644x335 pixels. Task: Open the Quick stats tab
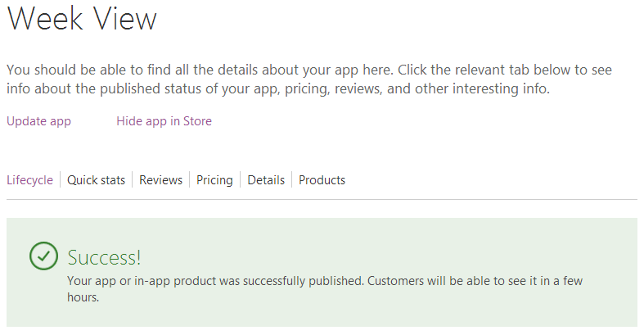click(x=96, y=180)
